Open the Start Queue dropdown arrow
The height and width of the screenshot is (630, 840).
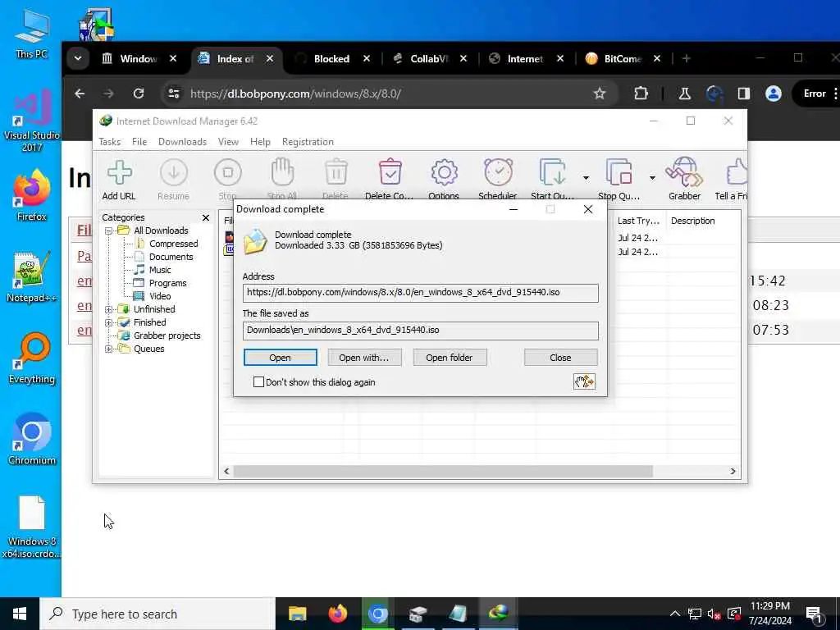pos(586,177)
